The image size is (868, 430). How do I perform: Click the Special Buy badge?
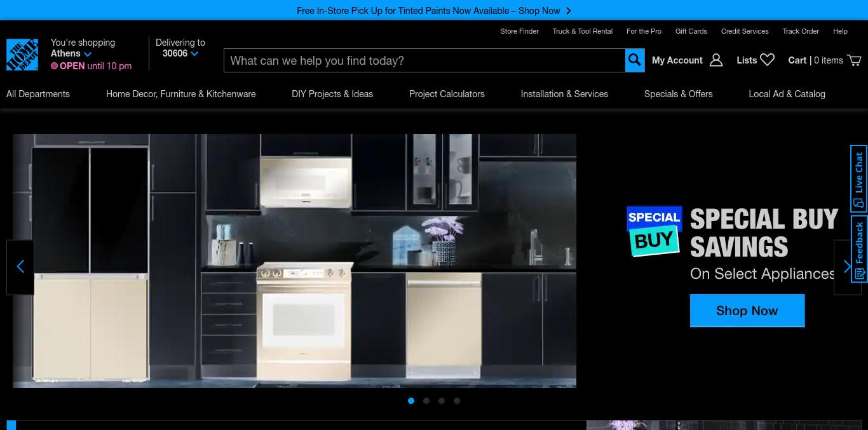coord(654,231)
